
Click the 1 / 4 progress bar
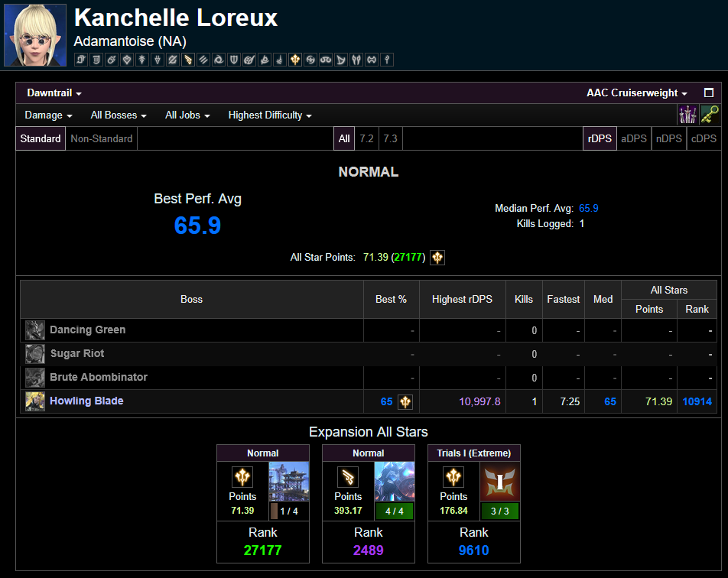(x=289, y=511)
